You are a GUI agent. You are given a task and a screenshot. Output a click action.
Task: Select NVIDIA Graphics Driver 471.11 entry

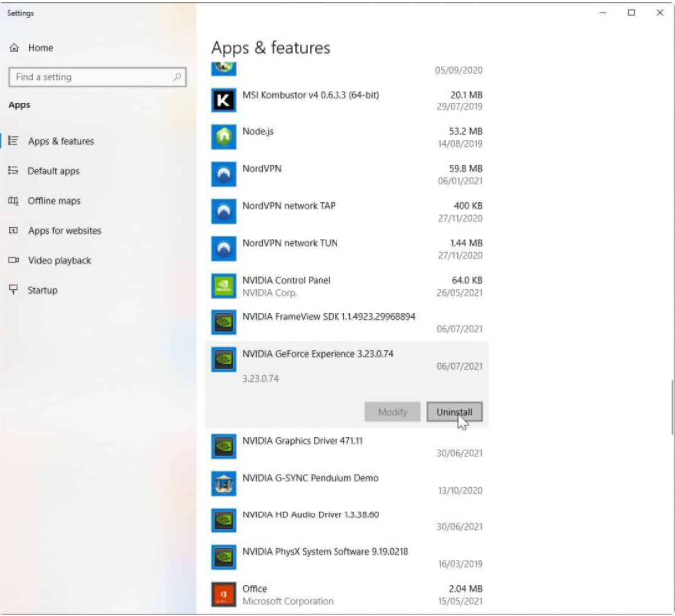[303, 441]
